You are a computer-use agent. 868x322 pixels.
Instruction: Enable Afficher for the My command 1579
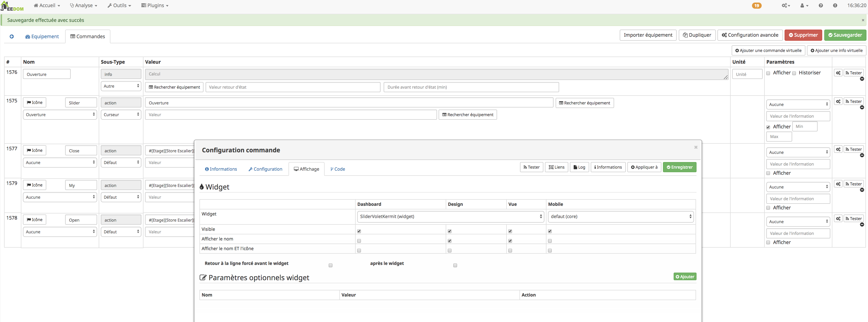(768, 208)
